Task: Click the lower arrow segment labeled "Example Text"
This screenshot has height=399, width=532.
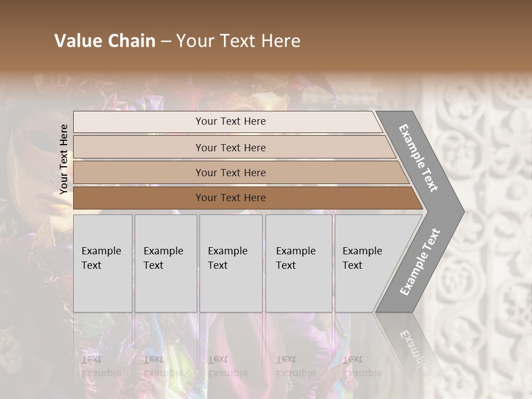Action: pos(420,262)
